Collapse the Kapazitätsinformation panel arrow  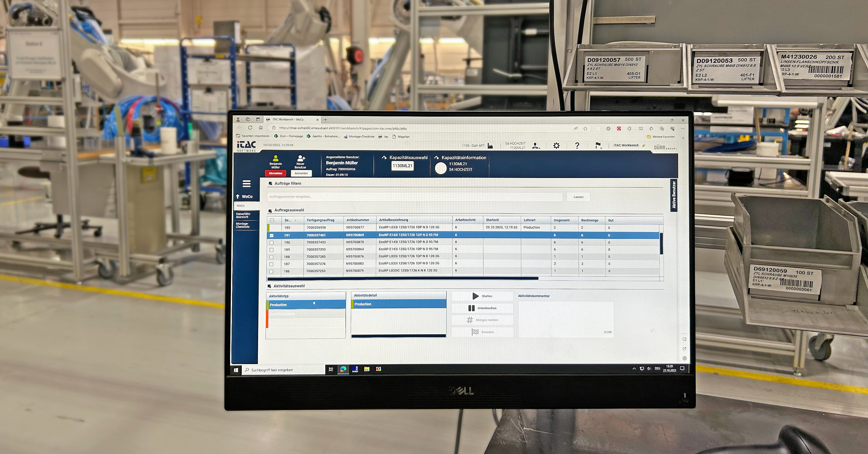click(436, 158)
